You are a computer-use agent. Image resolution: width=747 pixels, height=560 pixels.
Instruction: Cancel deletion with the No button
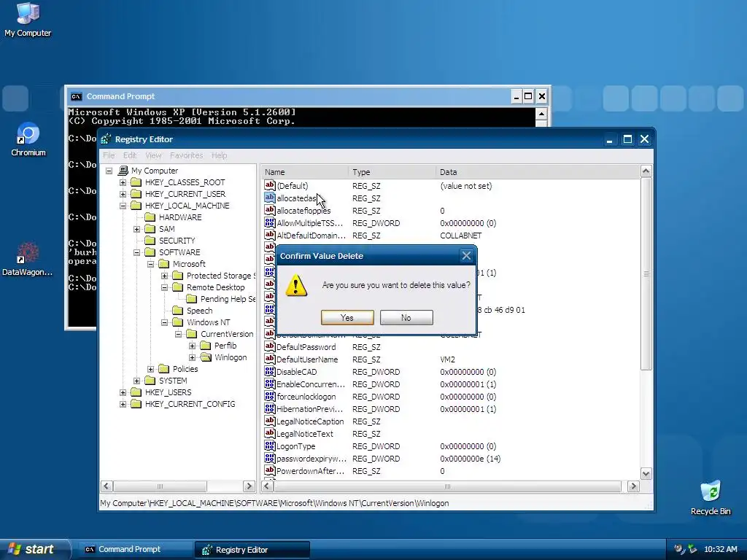(406, 318)
